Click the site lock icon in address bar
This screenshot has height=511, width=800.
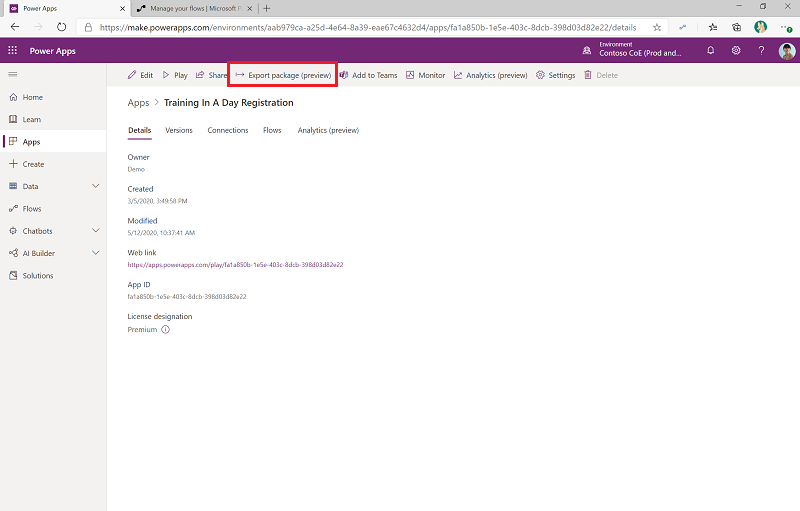tap(88, 27)
